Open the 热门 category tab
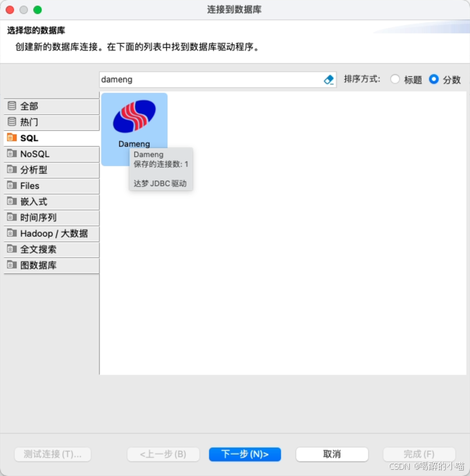This screenshot has width=470, height=476. tap(51, 122)
